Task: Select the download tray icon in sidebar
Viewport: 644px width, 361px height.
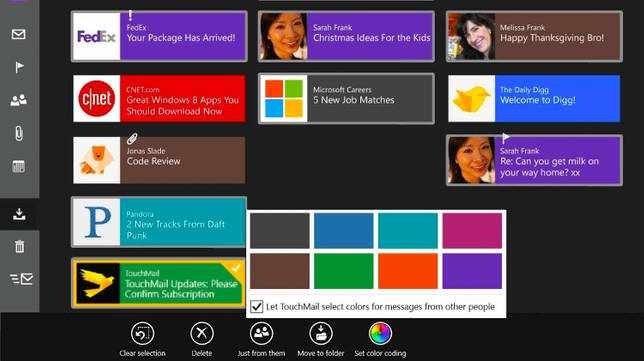Action: [19, 214]
